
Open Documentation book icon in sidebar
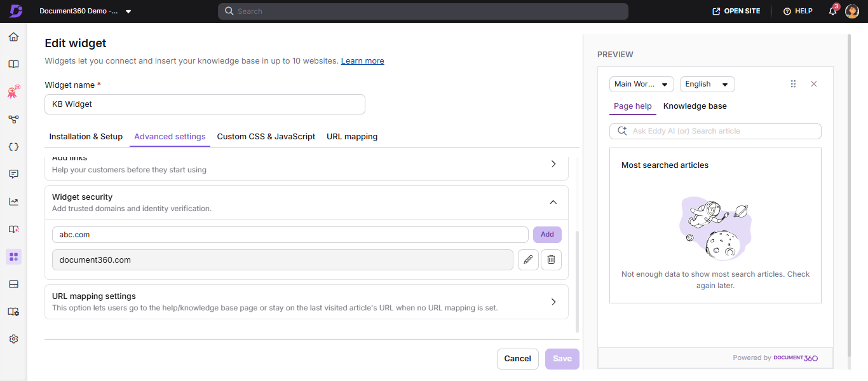point(13,64)
